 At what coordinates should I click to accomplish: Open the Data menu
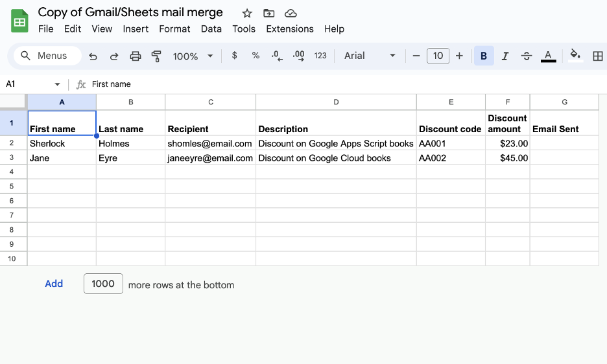click(211, 29)
